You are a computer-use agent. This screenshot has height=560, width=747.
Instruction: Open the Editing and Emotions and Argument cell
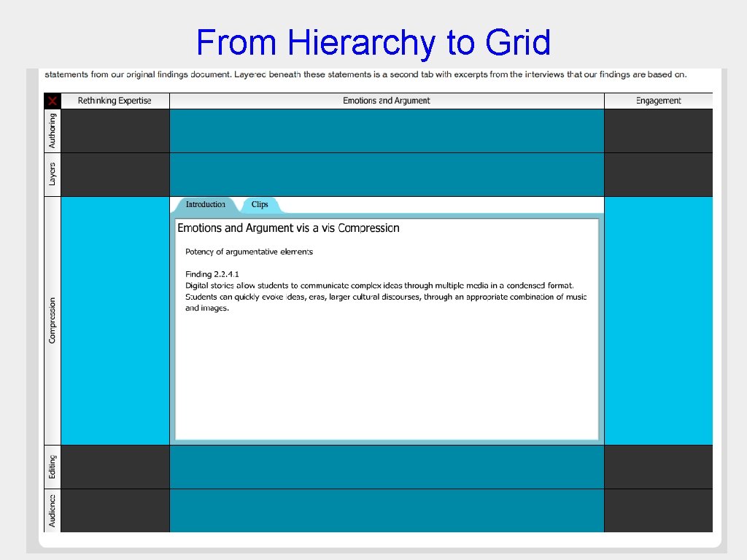(387, 466)
